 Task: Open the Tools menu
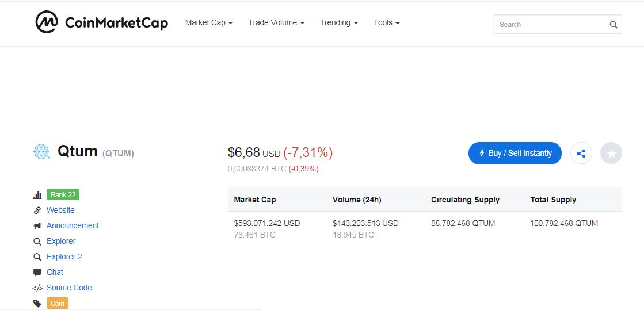click(386, 23)
